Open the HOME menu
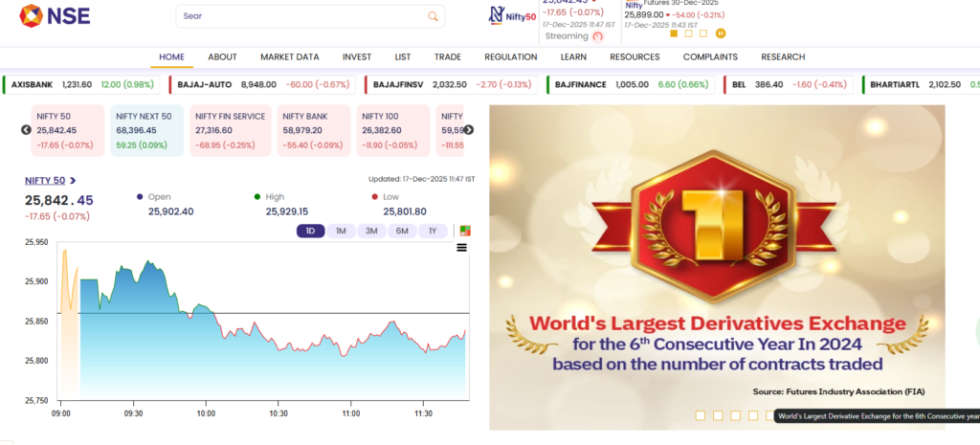Viewport: 980px width, 445px height. (x=172, y=56)
